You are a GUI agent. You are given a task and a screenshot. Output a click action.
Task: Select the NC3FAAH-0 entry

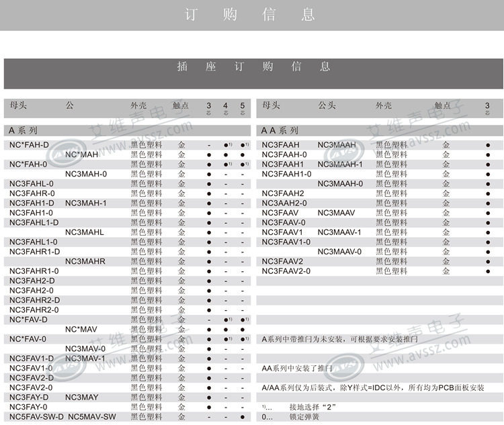pos(284,154)
